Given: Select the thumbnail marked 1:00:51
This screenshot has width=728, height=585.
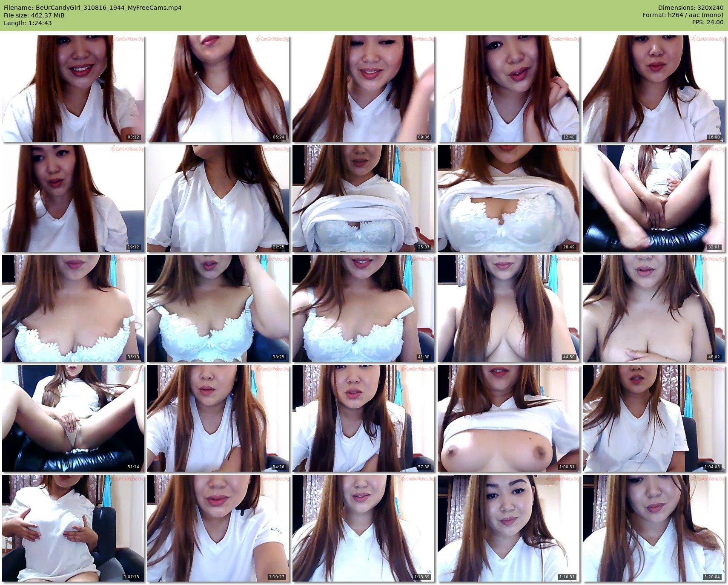Looking at the screenshot, I should coord(509,418).
